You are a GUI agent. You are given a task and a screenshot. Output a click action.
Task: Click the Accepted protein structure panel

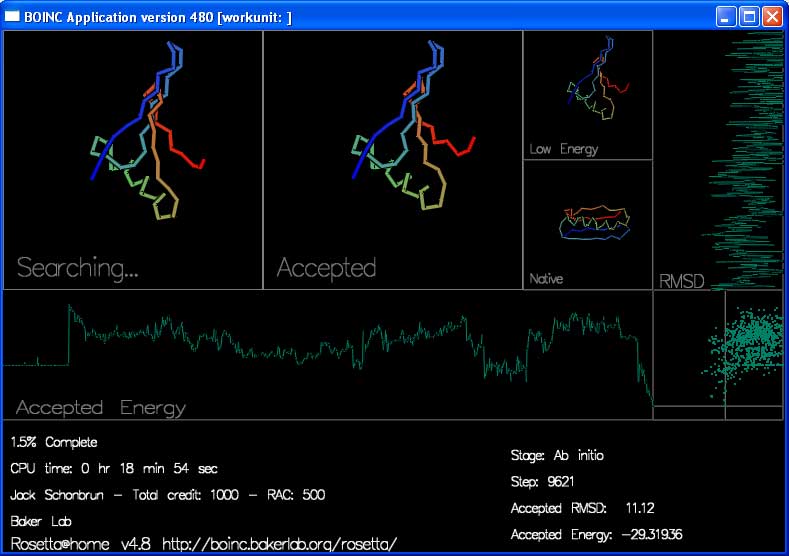pos(393,160)
